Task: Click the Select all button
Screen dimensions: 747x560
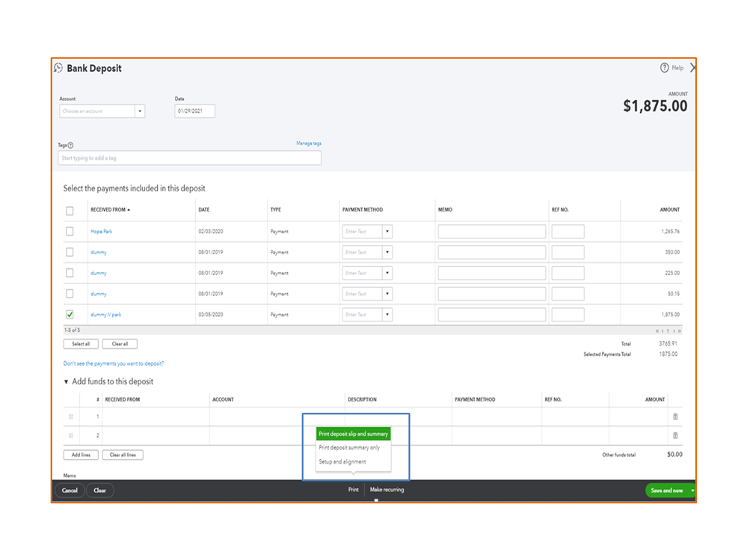Action: [81, 344]
